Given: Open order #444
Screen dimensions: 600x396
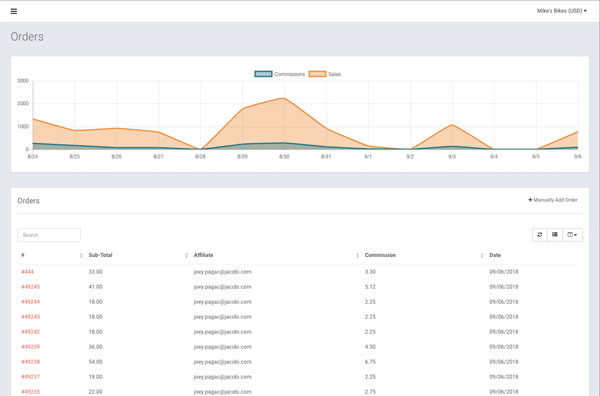Looking at the screenshot, I should [x=28, y=272].
